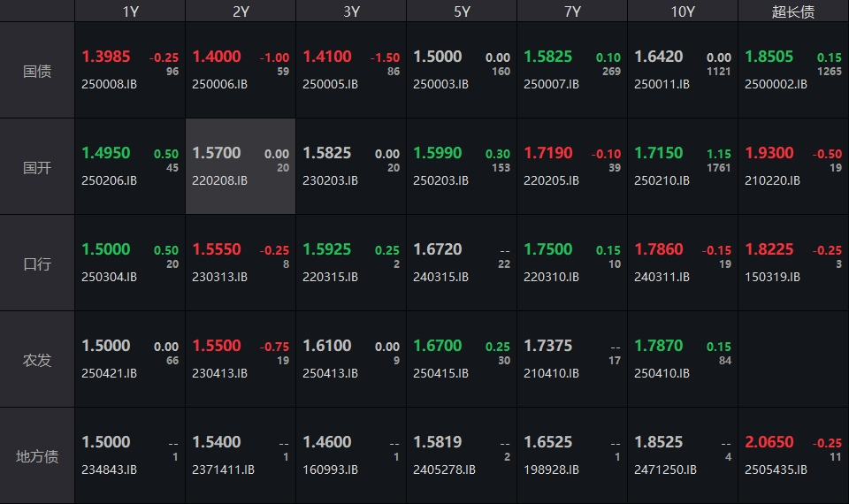Open the 250410.IB quote cell
This screenshot has width=849, height=504.
[682, 359]
